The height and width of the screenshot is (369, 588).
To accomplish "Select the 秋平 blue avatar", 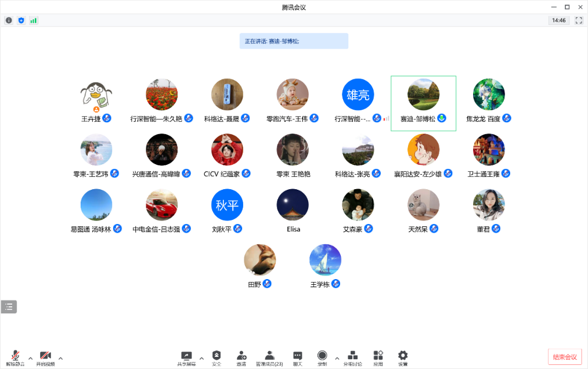I will point(228,205).
